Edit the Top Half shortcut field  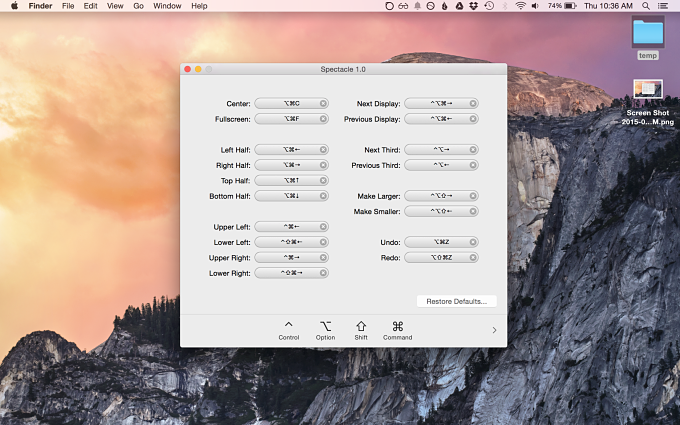pyautogui.click(x=291, y=180)
